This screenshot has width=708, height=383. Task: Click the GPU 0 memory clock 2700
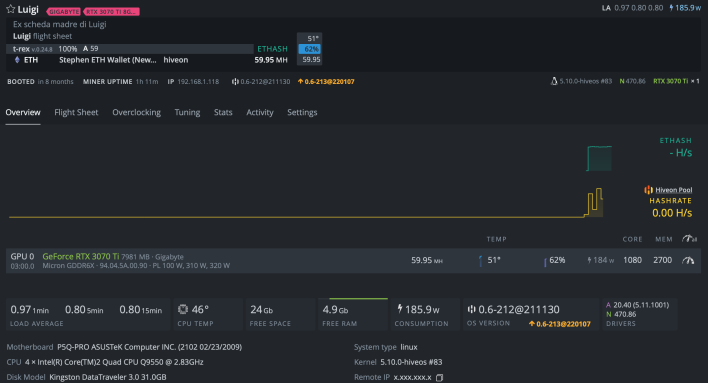(x=662, y=260)
